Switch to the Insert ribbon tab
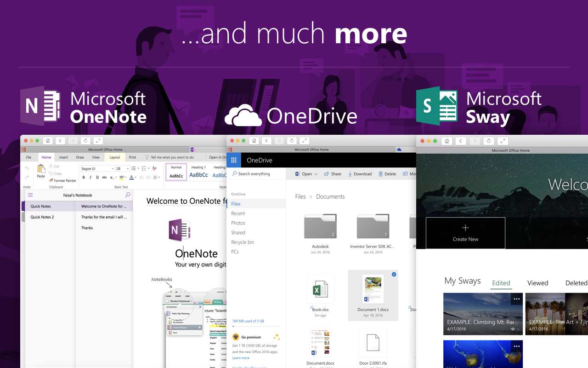Image resolution: width=588 pixels, height=368 pixels. tap(63, 157)
